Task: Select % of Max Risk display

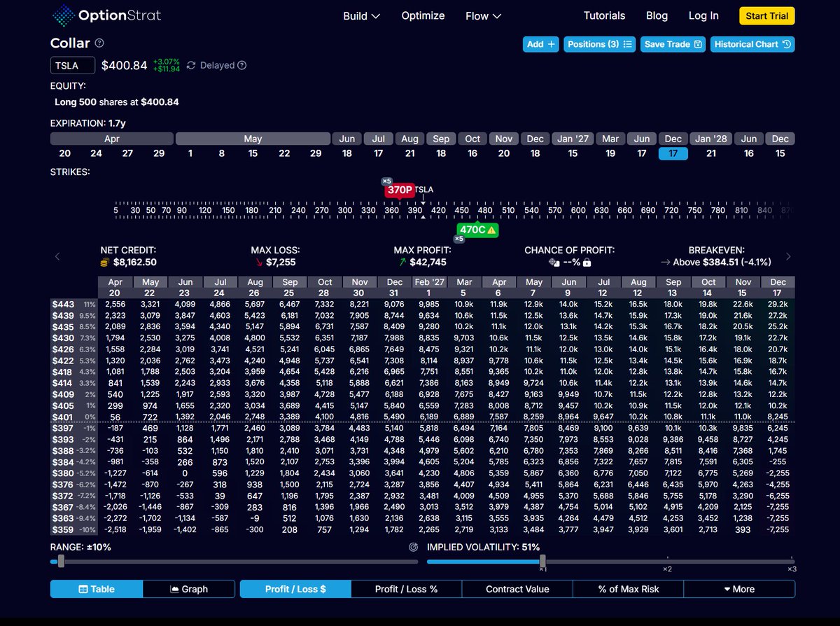Action: [629, 589]
